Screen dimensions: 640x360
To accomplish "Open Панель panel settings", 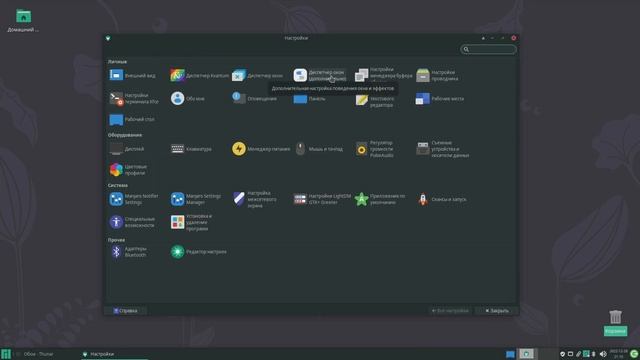I will click(310, 99).
